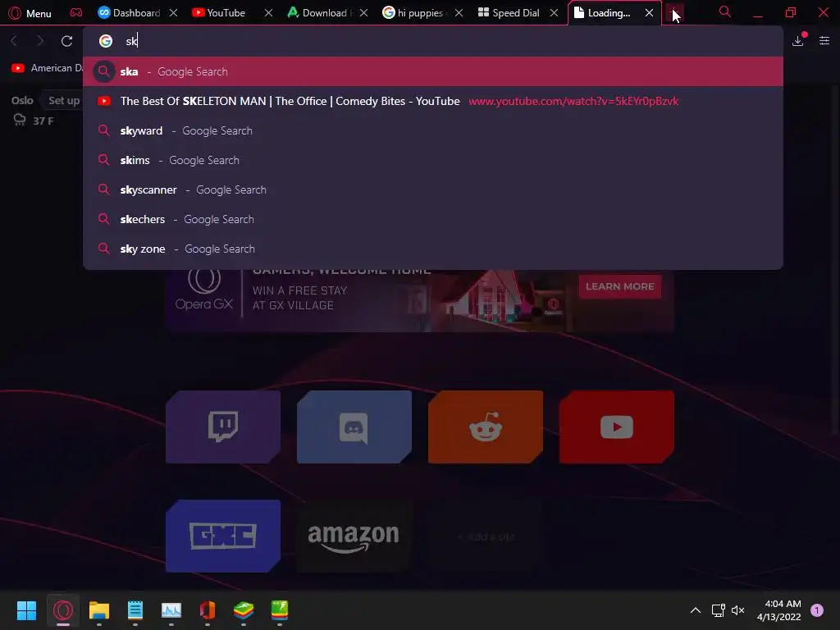Open the downloads icon
The image size is (840, 630).
pos(798,40)
